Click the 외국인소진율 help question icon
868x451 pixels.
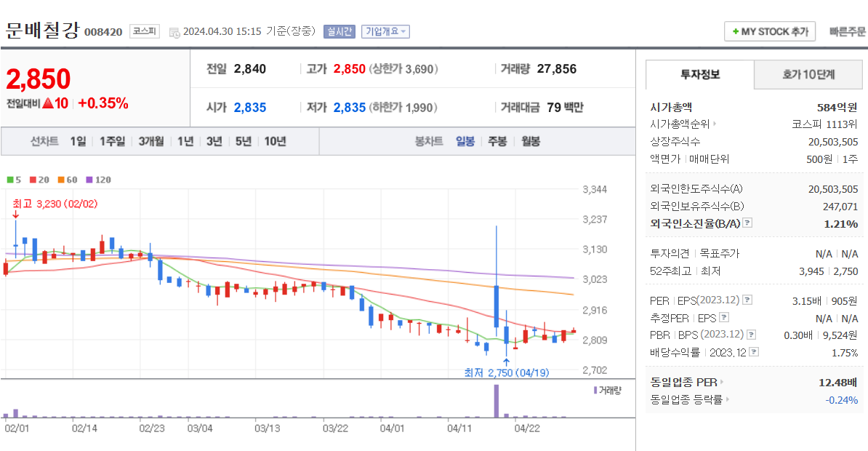pos(747,223)
